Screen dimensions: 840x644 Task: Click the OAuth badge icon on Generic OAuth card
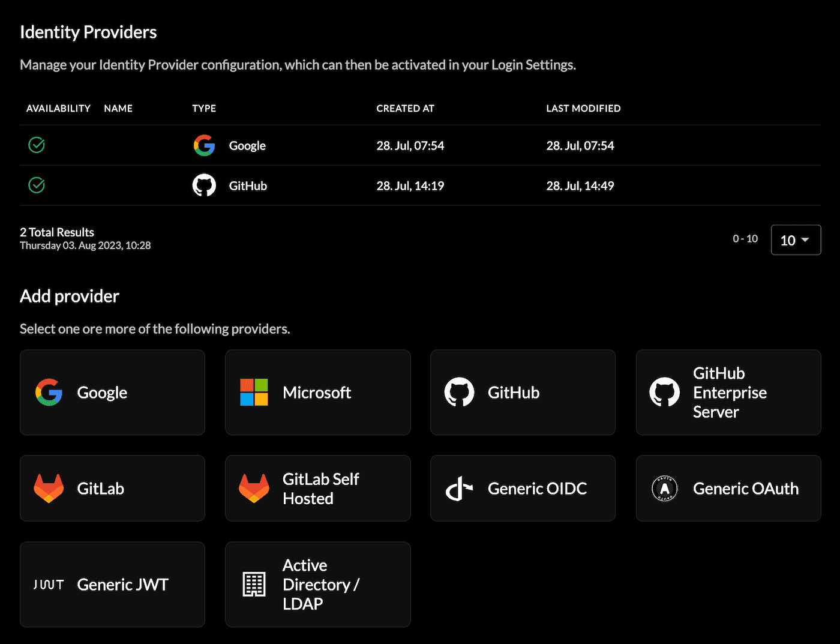pyautogui.click(x=664, y=489)
